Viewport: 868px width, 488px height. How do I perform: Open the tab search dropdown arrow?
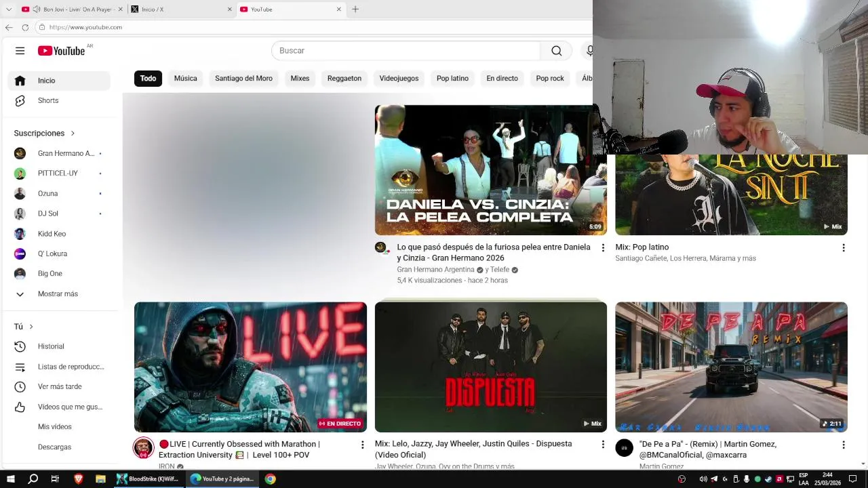[8, 9]
